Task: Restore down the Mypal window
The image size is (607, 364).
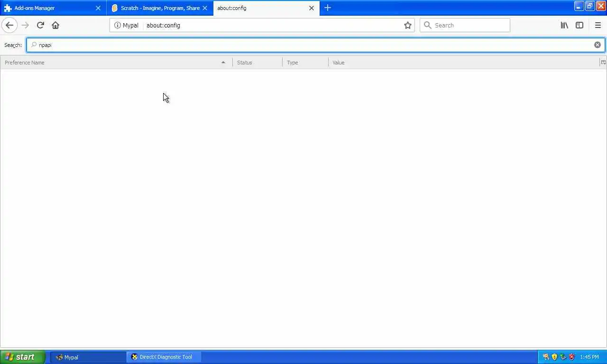Action: (590, 6)
